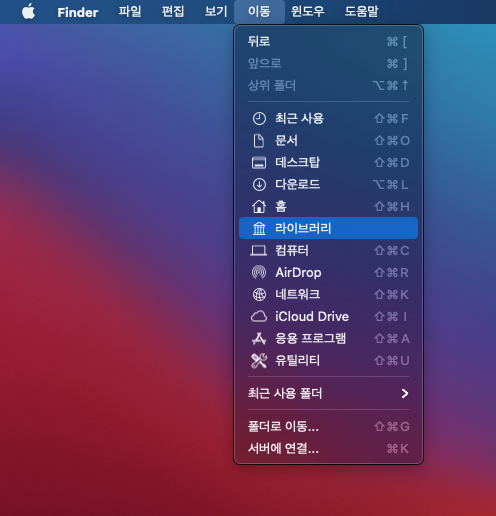Open the 보기 menu
This screenshot has height=516, width=496.
coord(216,12)
